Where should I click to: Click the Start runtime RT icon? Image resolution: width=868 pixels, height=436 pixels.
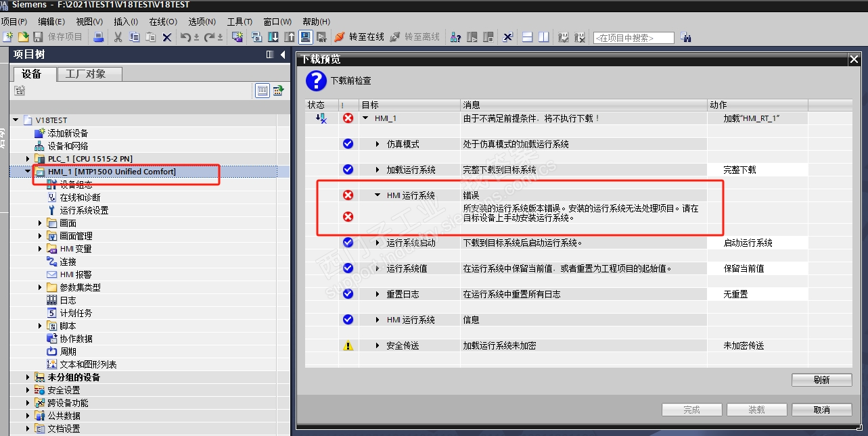[x=321, y=37]
